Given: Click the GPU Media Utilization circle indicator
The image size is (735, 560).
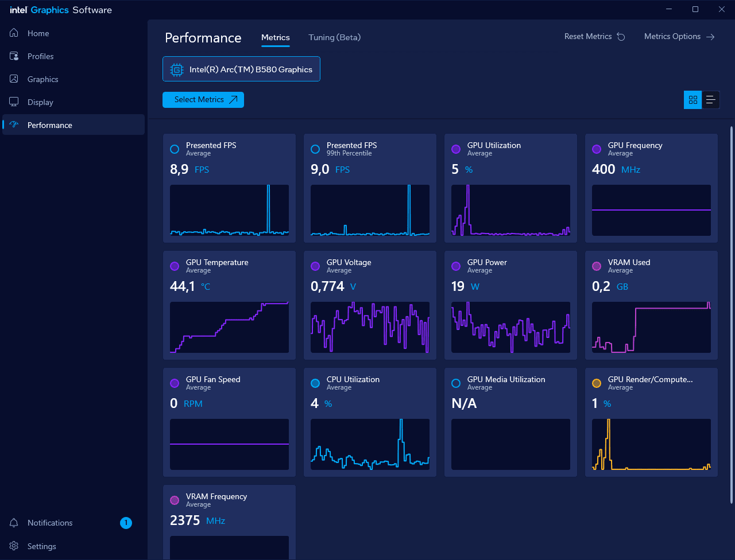Looking at the screenshot, I should point(456,383).
